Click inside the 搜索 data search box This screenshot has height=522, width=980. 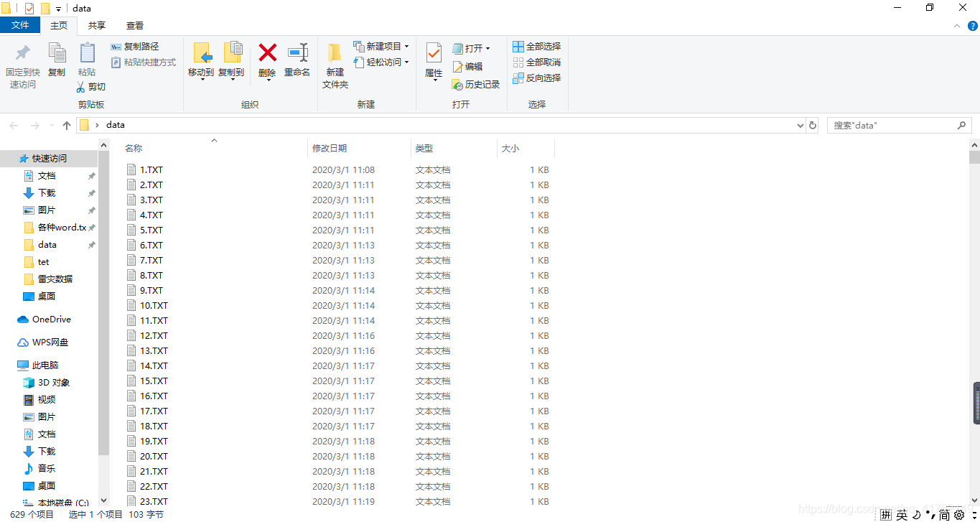click(890, 125)
